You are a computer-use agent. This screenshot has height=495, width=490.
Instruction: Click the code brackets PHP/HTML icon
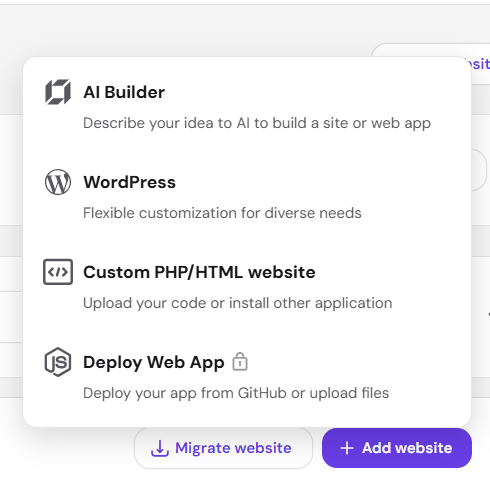pos(58,272)
